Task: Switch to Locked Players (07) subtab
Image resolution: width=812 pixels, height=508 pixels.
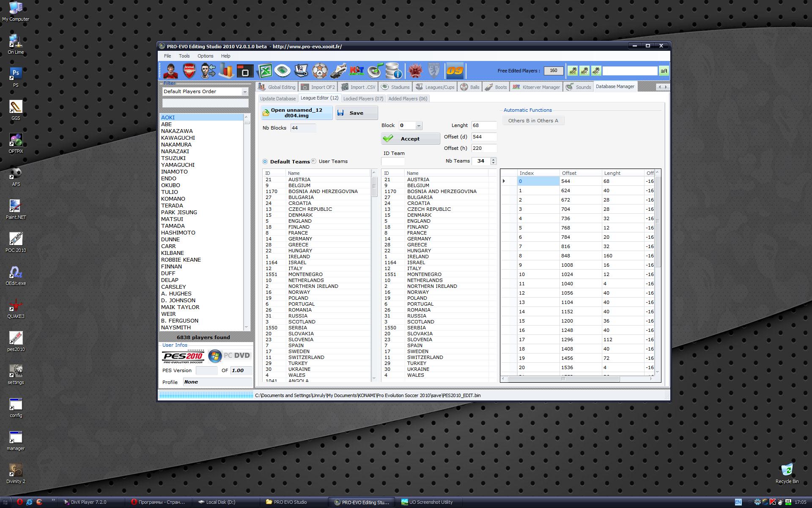Action: pos(363,99)
